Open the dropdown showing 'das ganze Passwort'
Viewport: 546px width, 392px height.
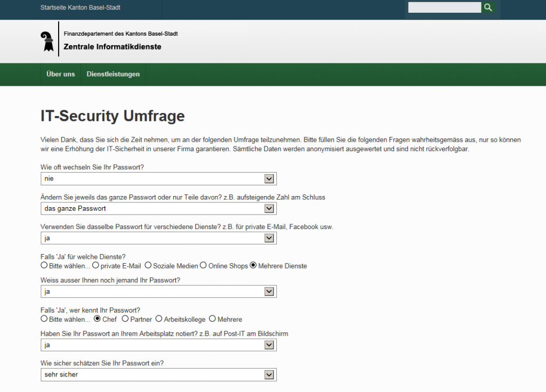point(158,209)
